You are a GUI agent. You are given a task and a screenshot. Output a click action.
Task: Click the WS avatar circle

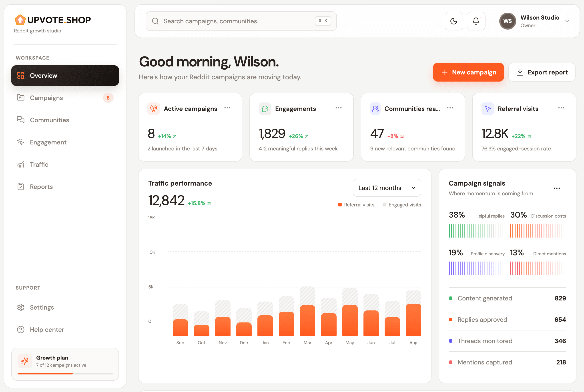click(508, 21)
